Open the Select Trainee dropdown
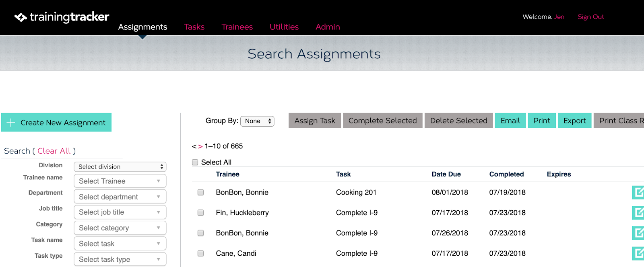The image size is (644, 267). pyautogui.click(x=120, y=181)
